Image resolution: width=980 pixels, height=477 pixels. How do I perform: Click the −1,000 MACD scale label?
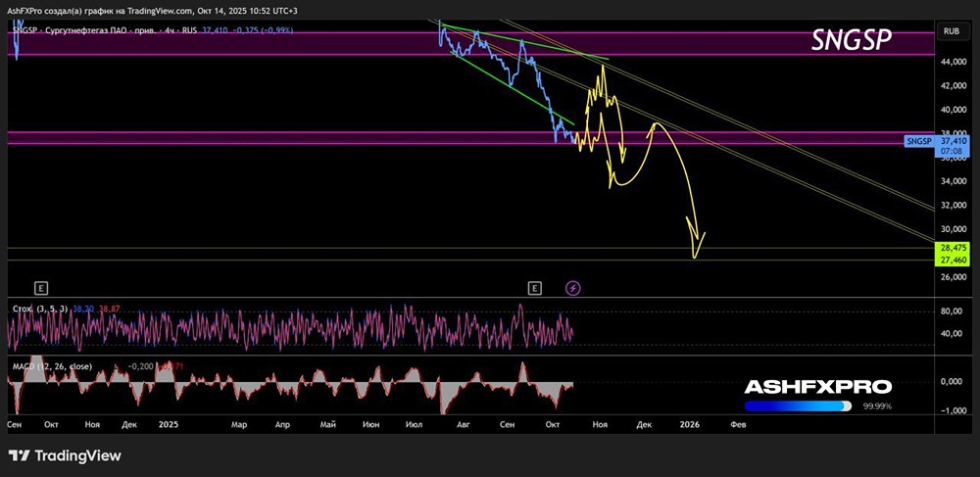click(953, 410)
